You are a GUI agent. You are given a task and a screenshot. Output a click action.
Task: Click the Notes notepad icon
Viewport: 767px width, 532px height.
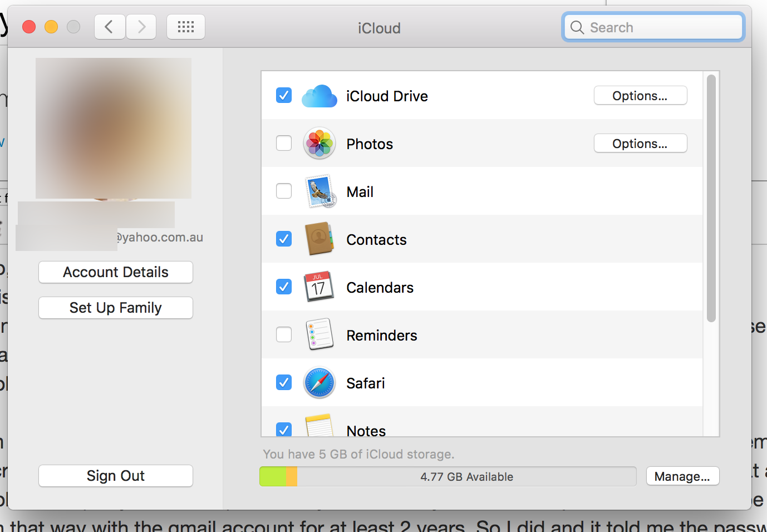(319, 426)
